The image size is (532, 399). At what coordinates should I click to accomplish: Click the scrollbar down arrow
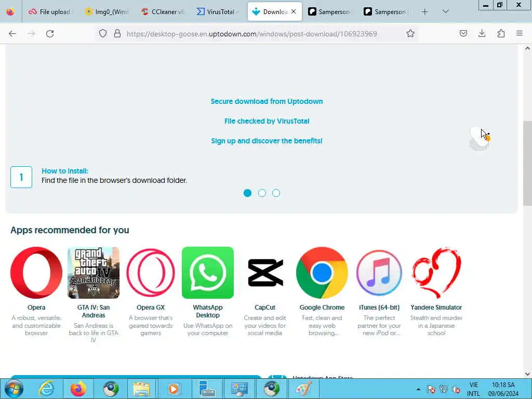click(527, 374)
